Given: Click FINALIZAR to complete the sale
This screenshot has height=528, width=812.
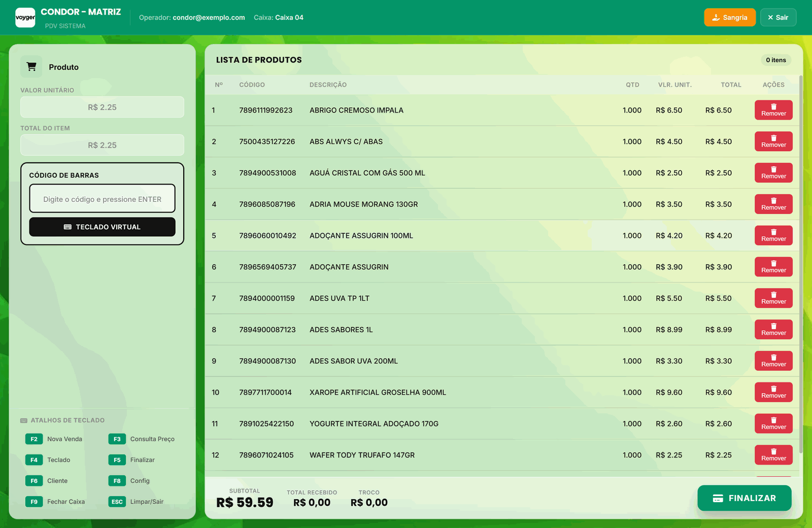Looking at the screenshot, I should [x=744, y=498].
